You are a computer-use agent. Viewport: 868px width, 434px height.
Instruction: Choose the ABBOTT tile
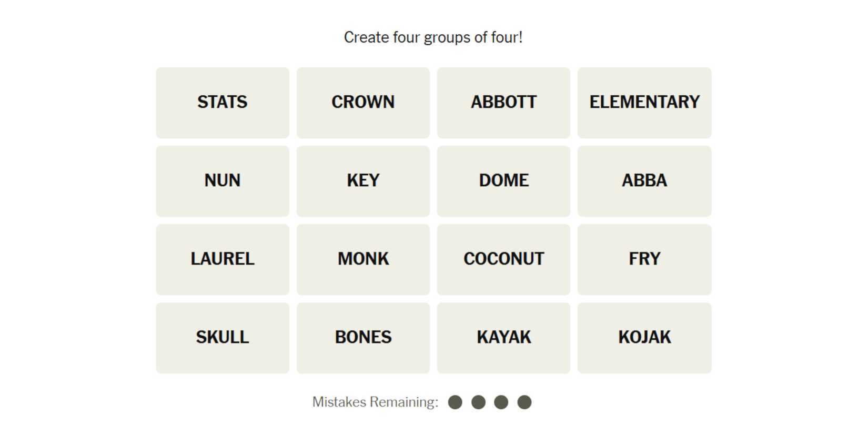pyautogui.click(x=503, y=103)
